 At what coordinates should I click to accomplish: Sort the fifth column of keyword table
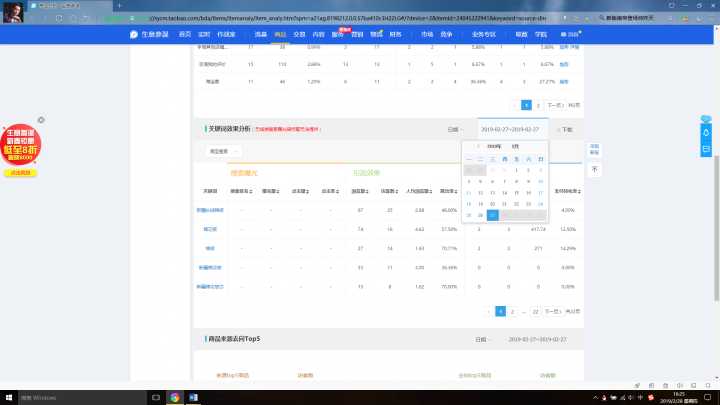[x=330, y=191]
